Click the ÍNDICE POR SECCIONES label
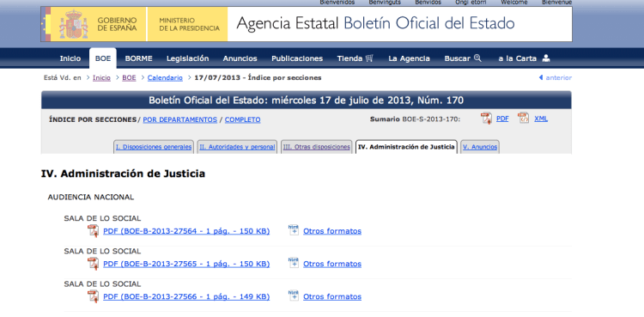Viewport: 644px width, 317px height. [93, 119]
